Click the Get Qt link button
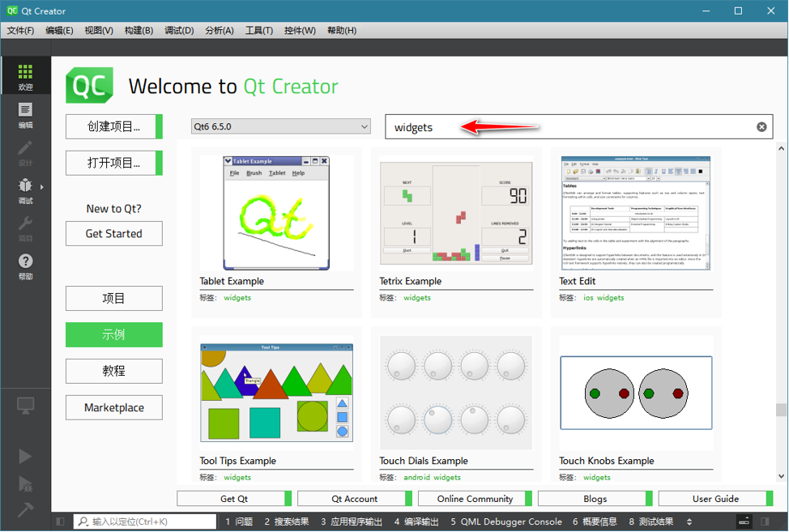 pyautogui.click(x=234, y=499)
